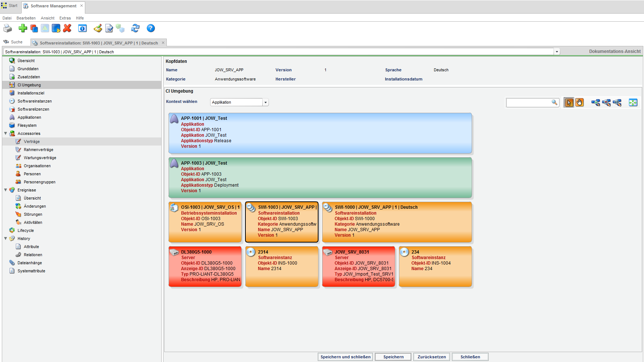Click the Zurücksetzen button
Viewport: 644px width, 362px height.
pyautogui.click(x=432, y=357)
